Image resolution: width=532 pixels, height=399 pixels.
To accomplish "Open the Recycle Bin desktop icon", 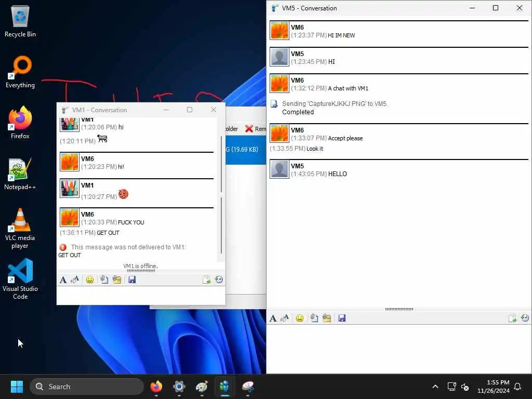I will [20, 21].
